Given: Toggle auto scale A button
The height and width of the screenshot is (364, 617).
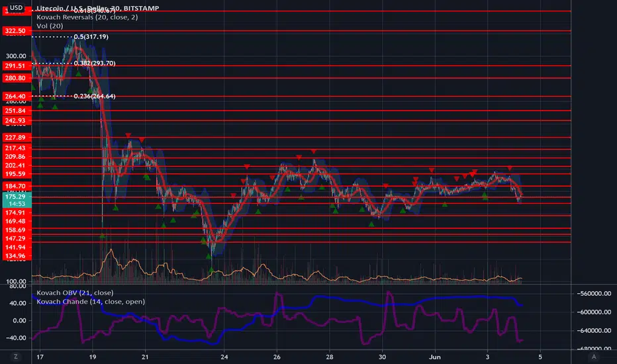Looking at the screenshot, I should tap(594, 357).
